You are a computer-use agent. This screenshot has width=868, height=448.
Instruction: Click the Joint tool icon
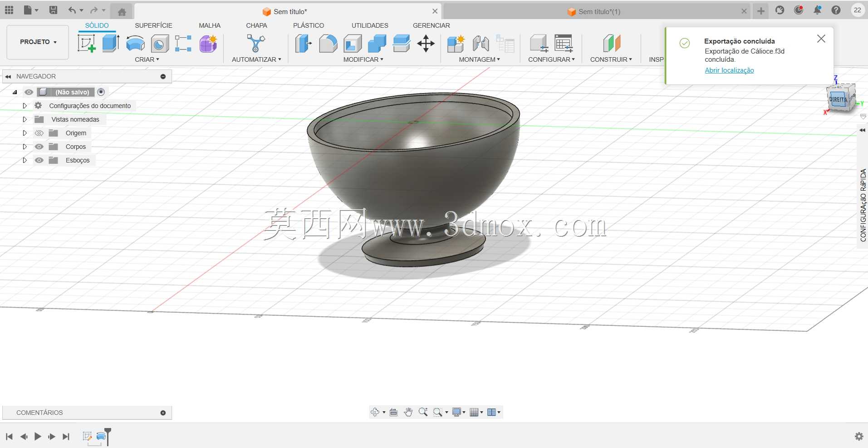[x=481, y=44]
